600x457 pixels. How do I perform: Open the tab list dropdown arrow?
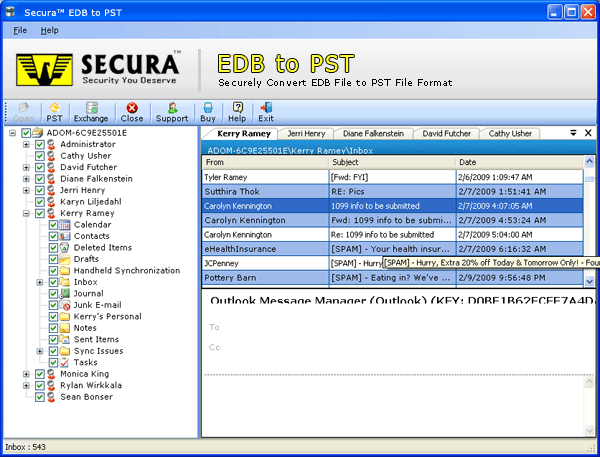tap(573, 133)
